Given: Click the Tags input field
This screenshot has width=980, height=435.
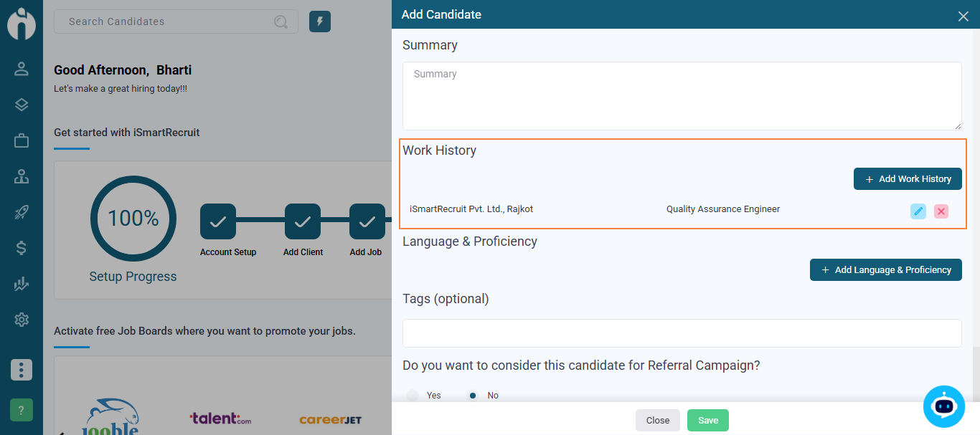Looking at the screenshot, I should pos(682,333).
